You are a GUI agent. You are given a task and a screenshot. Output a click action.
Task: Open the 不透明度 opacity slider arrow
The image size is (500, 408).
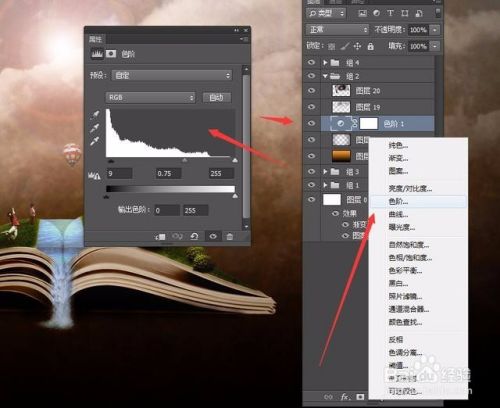pyautogui.click(x=435, y=30)
